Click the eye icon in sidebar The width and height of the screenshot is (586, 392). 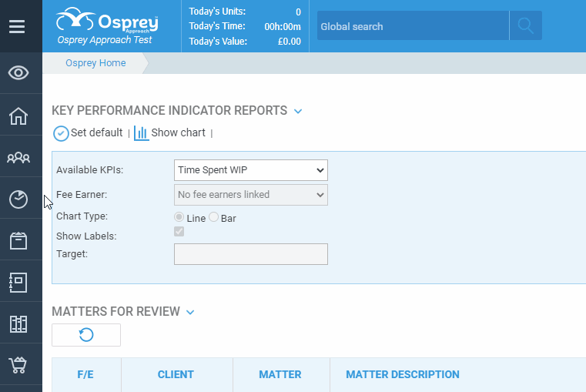pos(18,73)
